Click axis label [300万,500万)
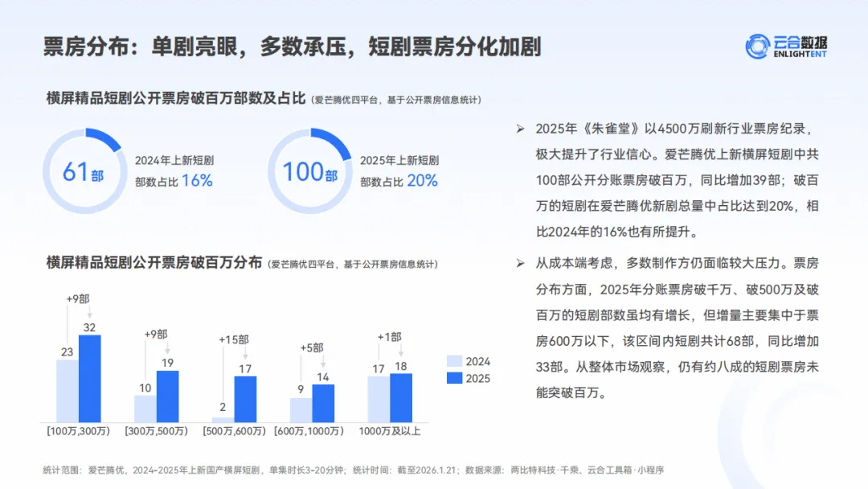The height and width of the screenshot is (489, 868). tap(156, 431)
